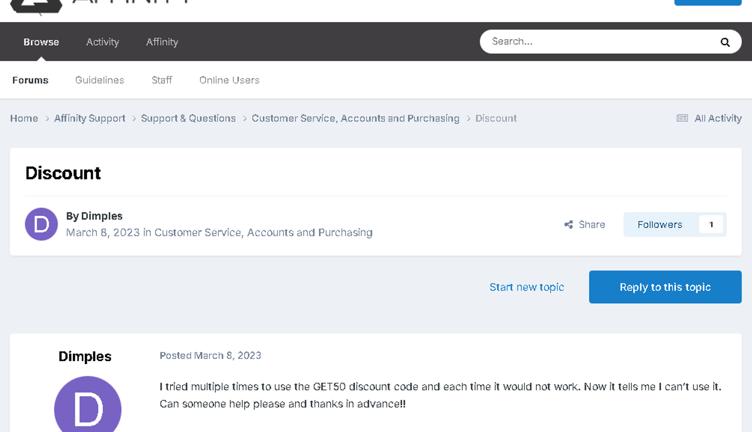Click the Posted March 8, 2023 timestamp
Viewport: 752px width, 432px height.
tap(210, 355)
